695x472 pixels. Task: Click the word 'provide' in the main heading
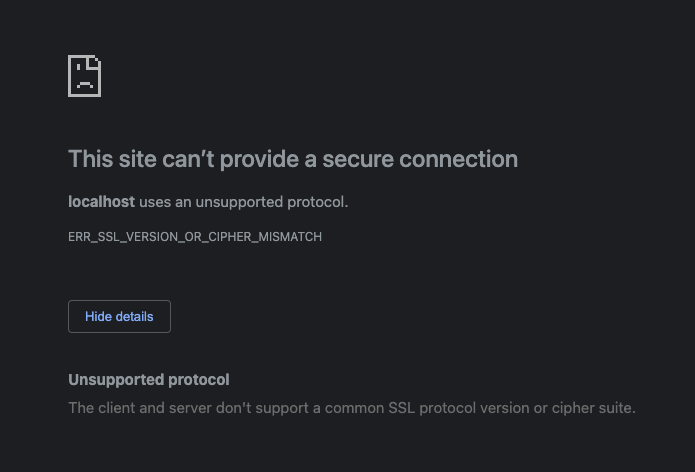pos(259,160)
